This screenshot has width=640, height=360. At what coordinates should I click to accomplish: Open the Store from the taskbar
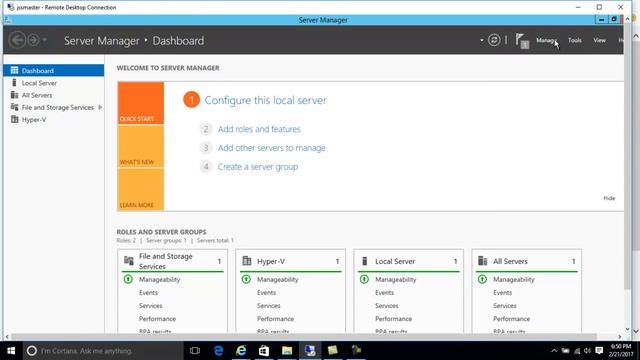[x=264, y=351]
